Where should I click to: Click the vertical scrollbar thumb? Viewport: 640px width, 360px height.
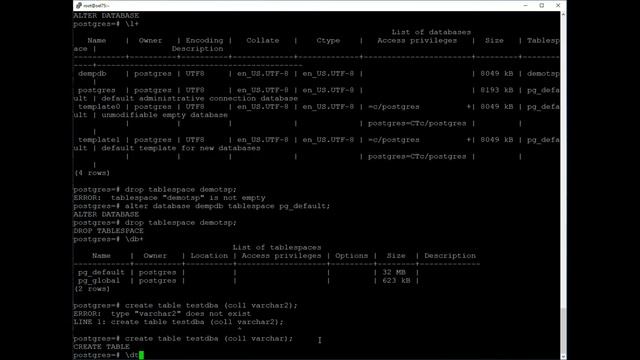[563, 330]
